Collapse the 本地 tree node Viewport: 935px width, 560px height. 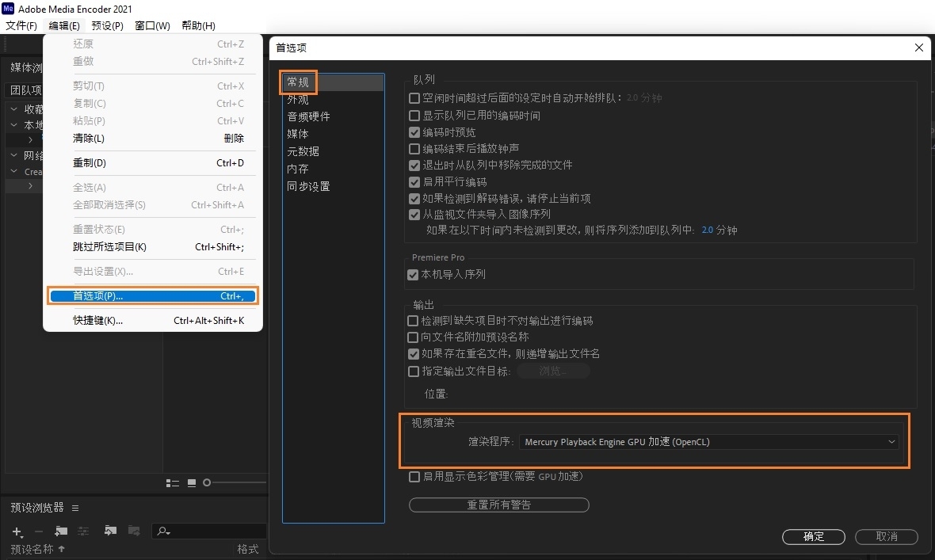(x=13, y=124)
